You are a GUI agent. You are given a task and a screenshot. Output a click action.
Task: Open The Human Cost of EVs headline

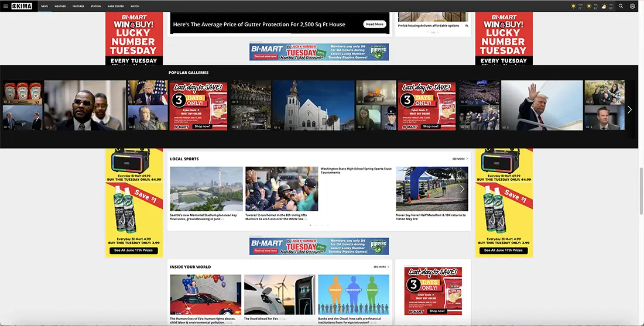[203, 320]
